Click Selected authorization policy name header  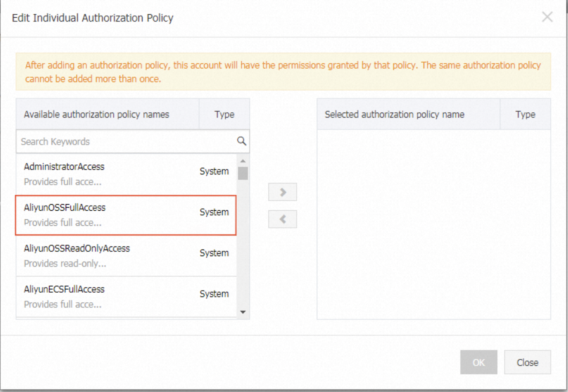point(394,114)
